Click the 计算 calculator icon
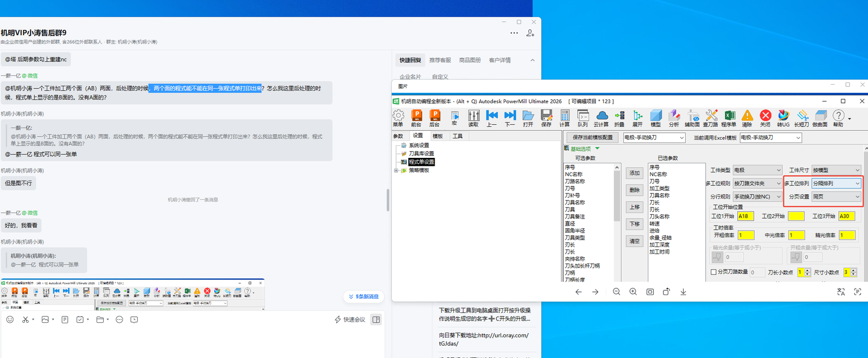 pyautogui.click(x=565, y=118)
